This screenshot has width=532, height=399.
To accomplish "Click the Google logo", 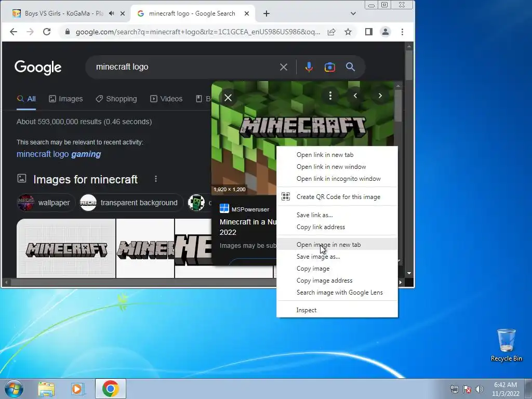I will click(38, 67).
